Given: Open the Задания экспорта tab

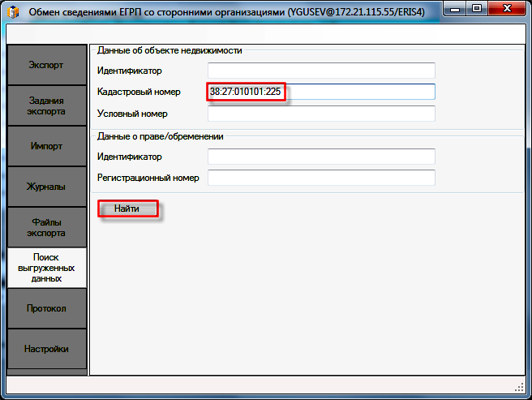Looking at the screenshot, I should click(x=47, y=105).
